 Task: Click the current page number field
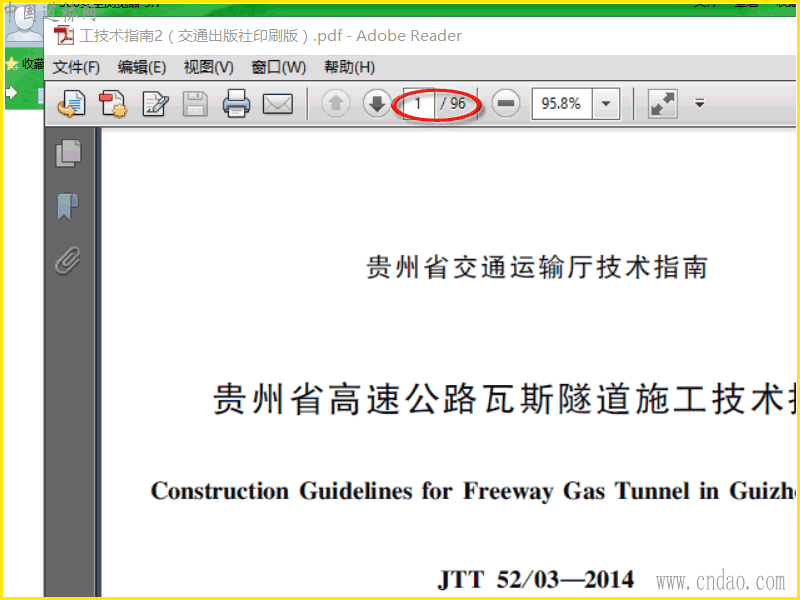[x=418, y=104]
